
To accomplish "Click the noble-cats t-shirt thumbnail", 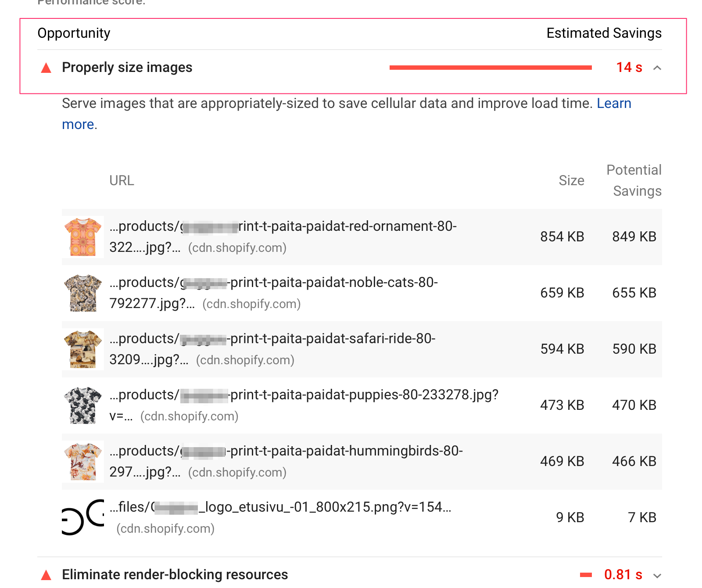I will coord(83,293).
